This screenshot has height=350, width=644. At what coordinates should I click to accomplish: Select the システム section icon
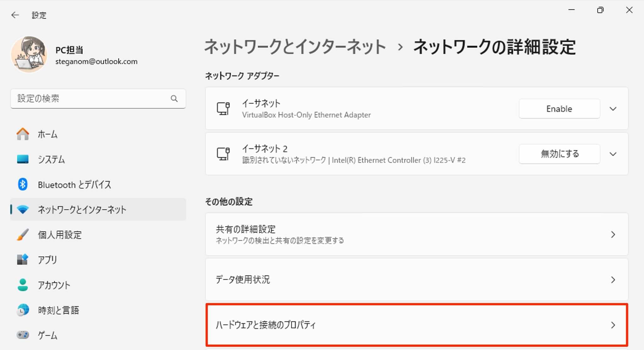(x=23, y=159)
